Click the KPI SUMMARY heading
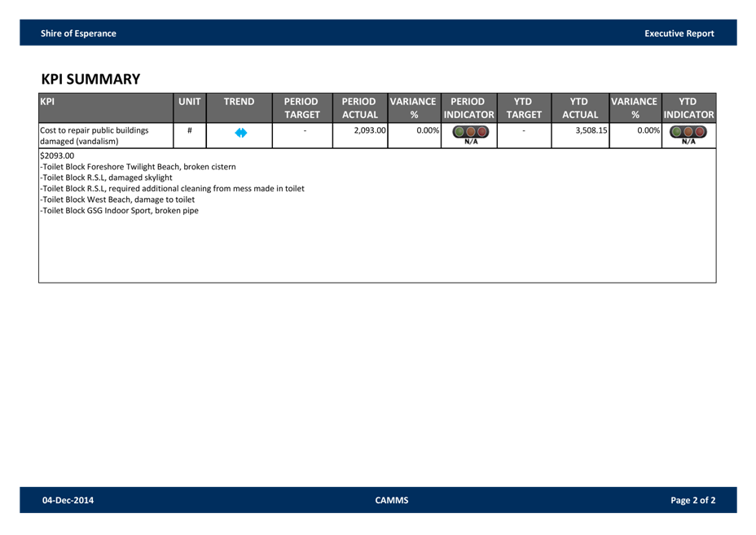This screenshot has height=535, width=756. pyautogui.click(x=90, y=79)
